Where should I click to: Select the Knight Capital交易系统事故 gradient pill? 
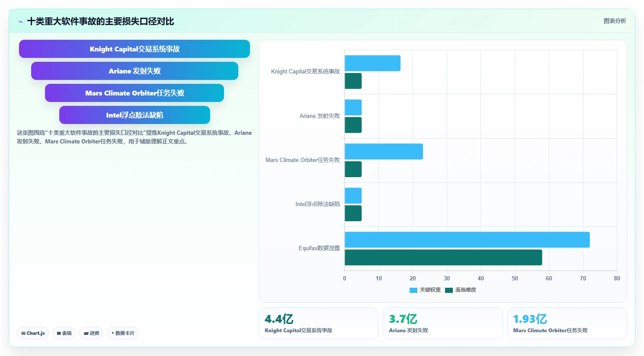point(135,49)
